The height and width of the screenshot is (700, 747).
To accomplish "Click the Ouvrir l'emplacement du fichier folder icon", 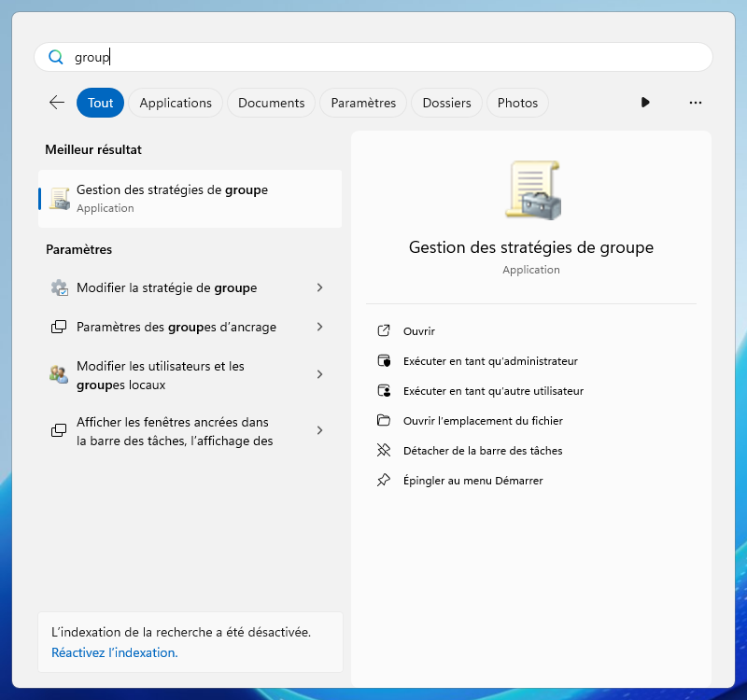I will pos(383,421).
